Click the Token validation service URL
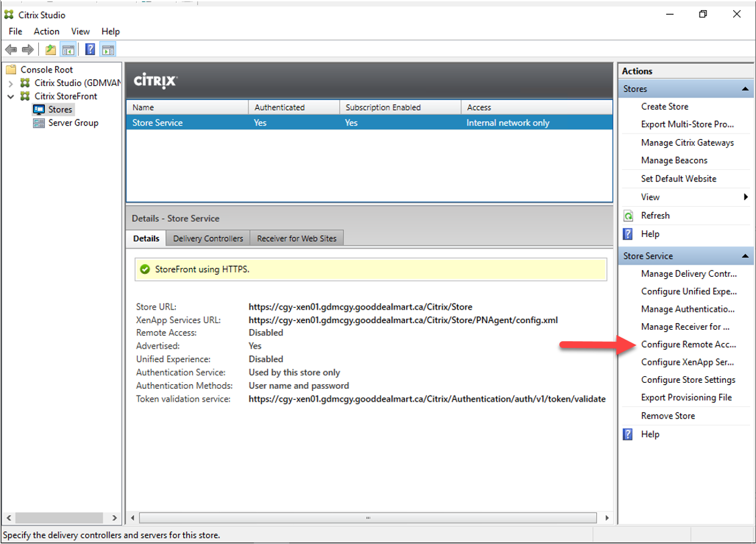Image resolution: width=756 pixels, height=544 pixels. click(x=427, y=399)
